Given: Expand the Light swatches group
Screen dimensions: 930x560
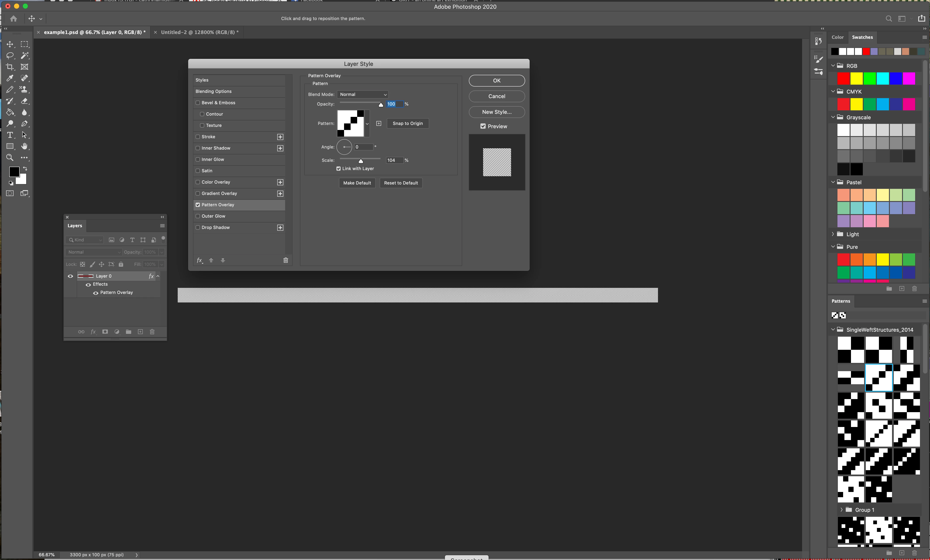Looking at the screenshot, I should tap(833, 234).
